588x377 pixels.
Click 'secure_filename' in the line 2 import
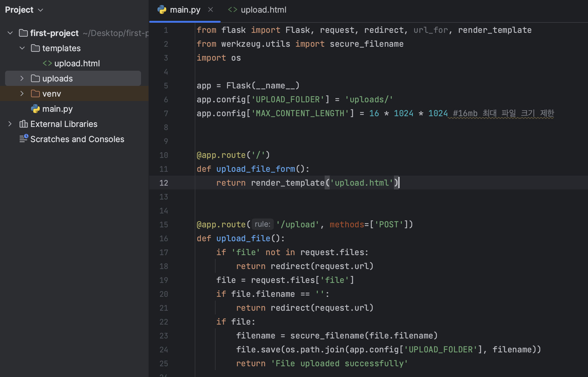[x=367, y=44]
